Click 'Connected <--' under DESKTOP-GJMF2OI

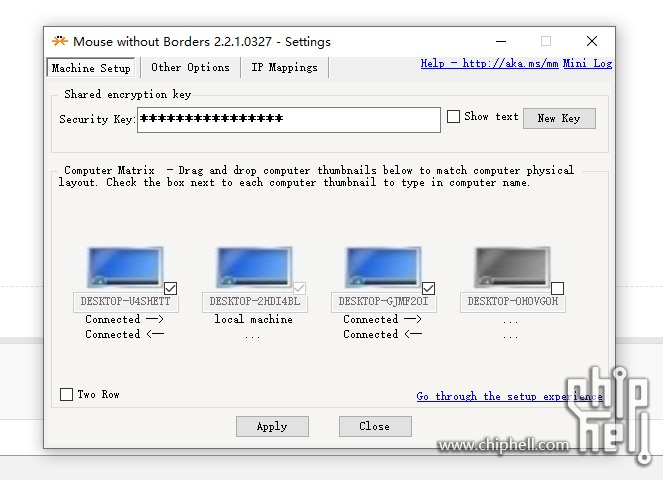click(383, 335)
